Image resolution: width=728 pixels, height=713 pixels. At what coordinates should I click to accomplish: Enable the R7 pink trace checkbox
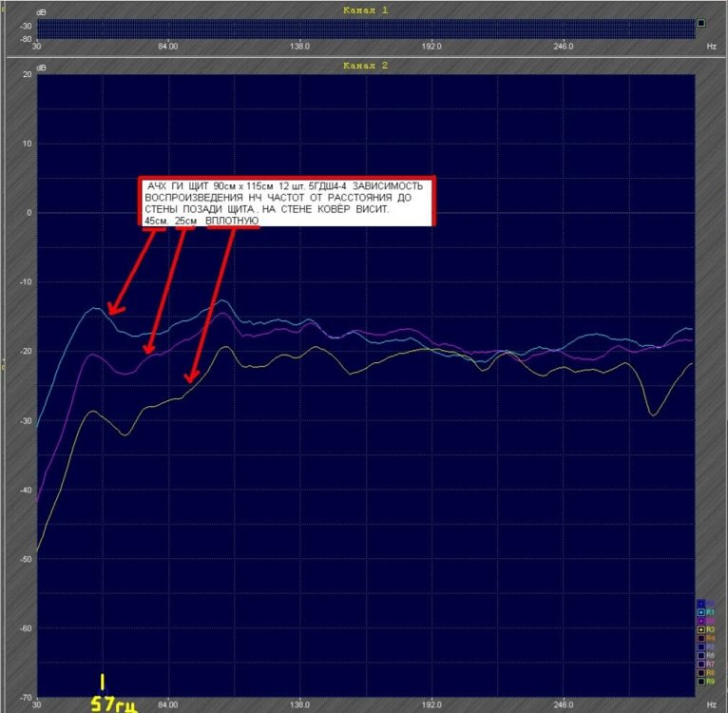pyautogui.click(x=701, y=664)
